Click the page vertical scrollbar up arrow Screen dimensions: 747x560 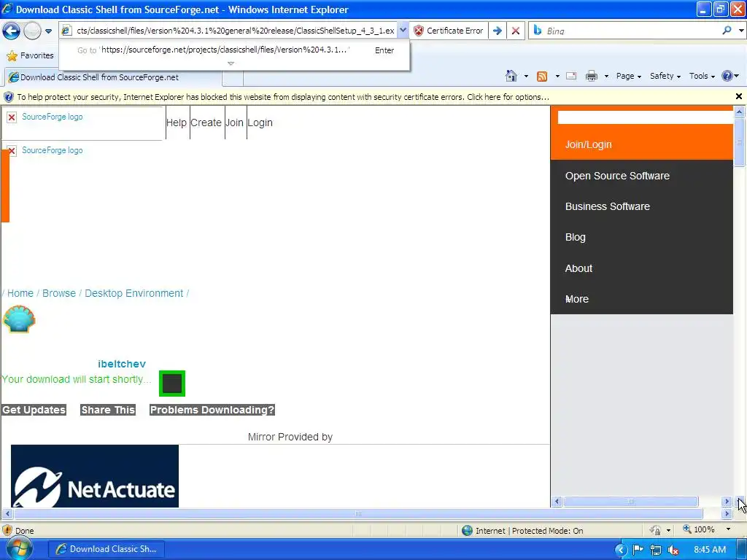tap(740, 112)
